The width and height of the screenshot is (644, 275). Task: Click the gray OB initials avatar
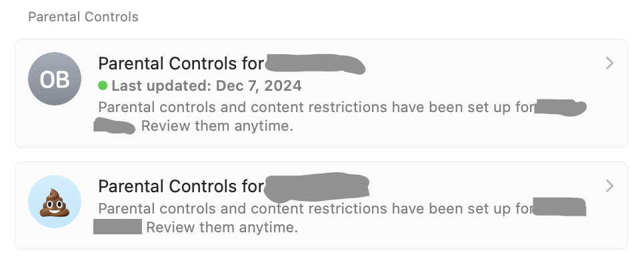coord(55,79)
